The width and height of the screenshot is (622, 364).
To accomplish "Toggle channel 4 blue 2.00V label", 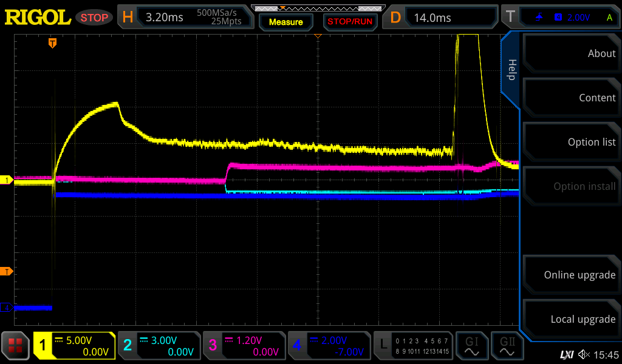I will click(x=329, y=346).
